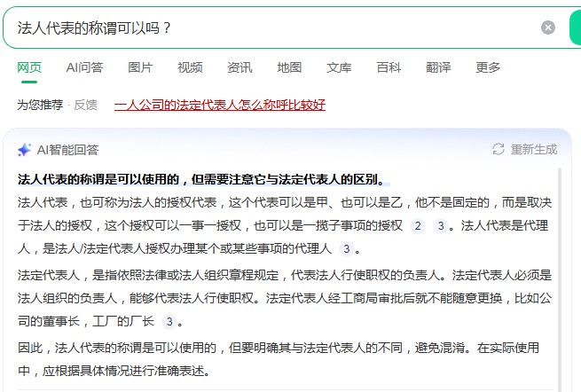The width and height of the screenshot is (581, 392).
Task: Open citation 3 after 事项的代理人
Action: pyautogui.click(x=346, y=249)
